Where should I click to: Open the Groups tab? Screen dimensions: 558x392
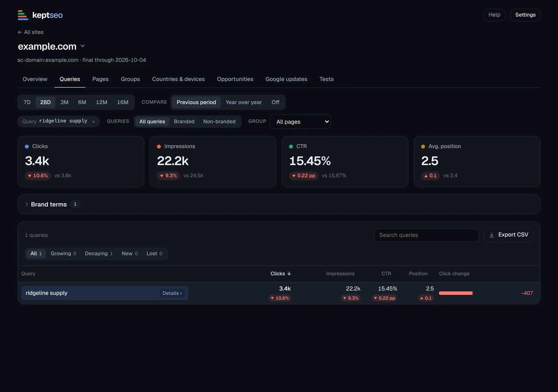tap(130, 79)
